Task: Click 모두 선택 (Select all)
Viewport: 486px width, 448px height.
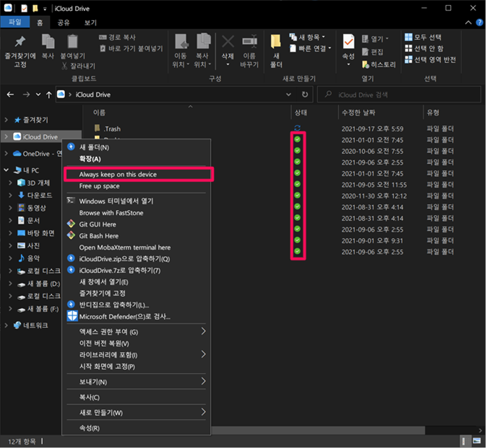Action: (x=423, y=37)
